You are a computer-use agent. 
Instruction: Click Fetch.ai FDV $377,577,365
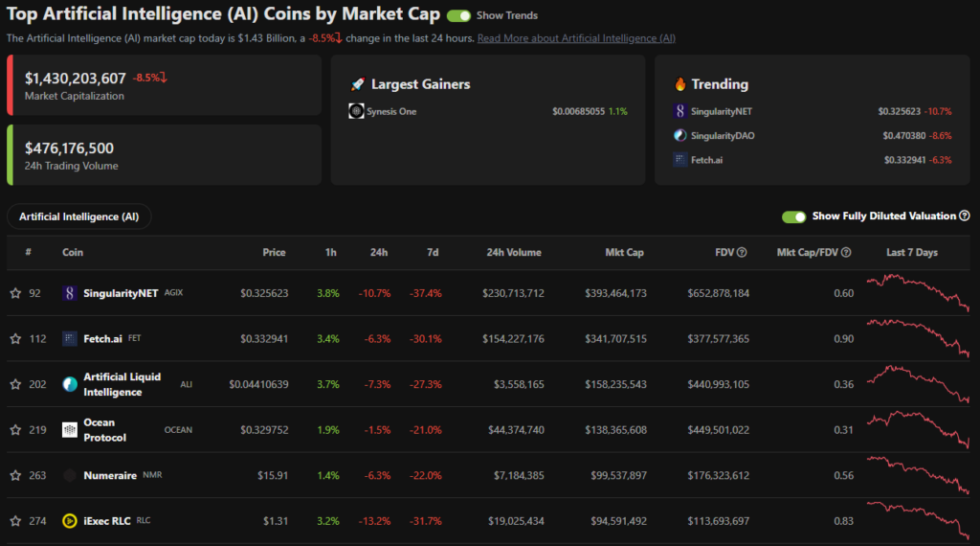[x=718, y=338]
